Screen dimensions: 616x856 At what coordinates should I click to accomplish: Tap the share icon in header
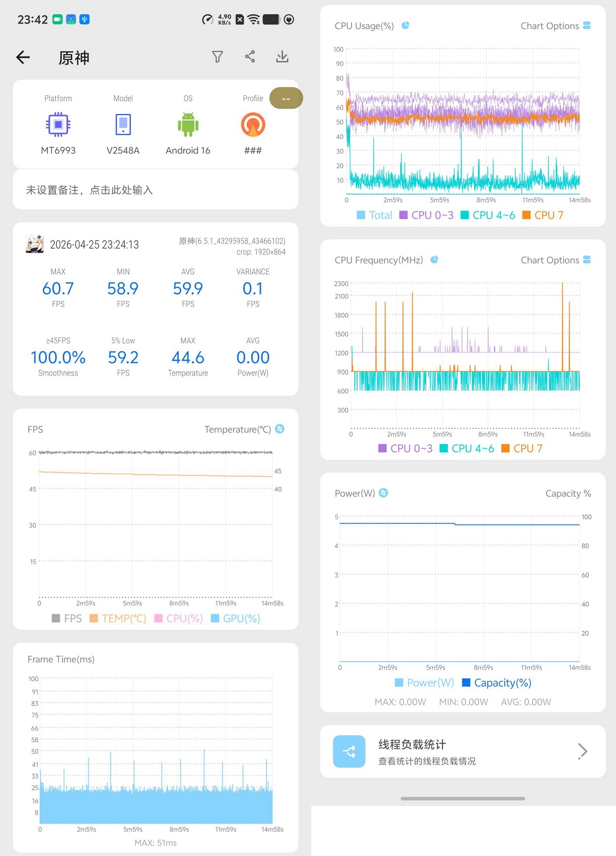pos(250,56)
